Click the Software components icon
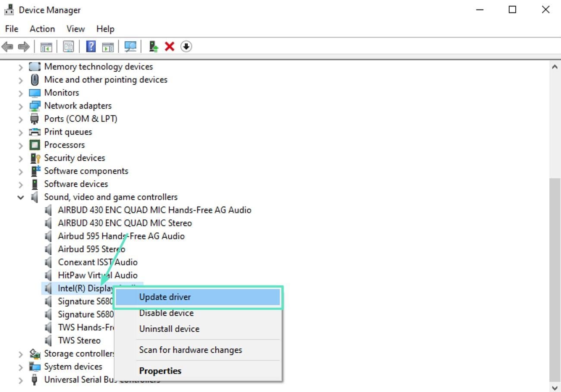 click(x=35, y=171)
